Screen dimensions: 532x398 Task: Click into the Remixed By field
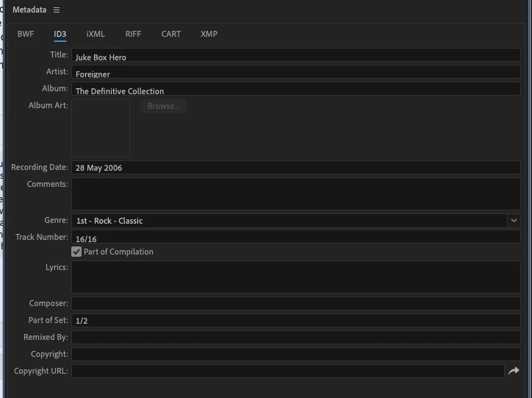coord(296,337)
